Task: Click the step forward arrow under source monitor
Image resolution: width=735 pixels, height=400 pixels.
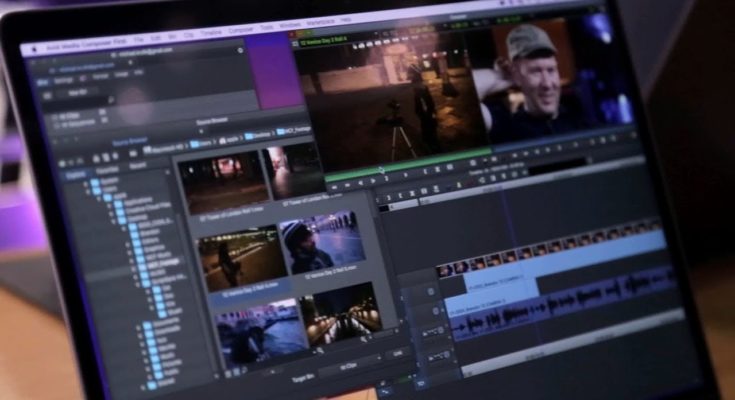Action: coord(373,181)
